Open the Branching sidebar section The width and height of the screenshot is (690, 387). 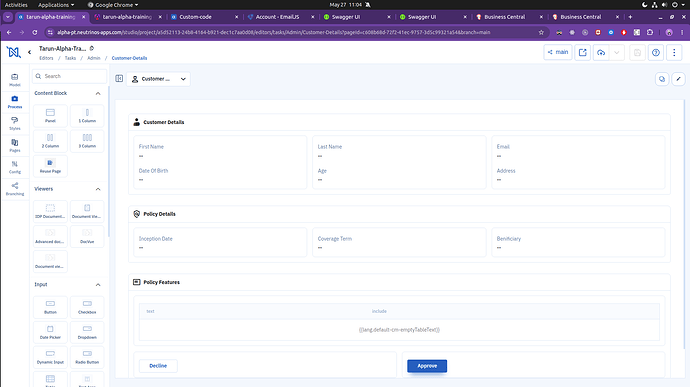pos(15,189)
